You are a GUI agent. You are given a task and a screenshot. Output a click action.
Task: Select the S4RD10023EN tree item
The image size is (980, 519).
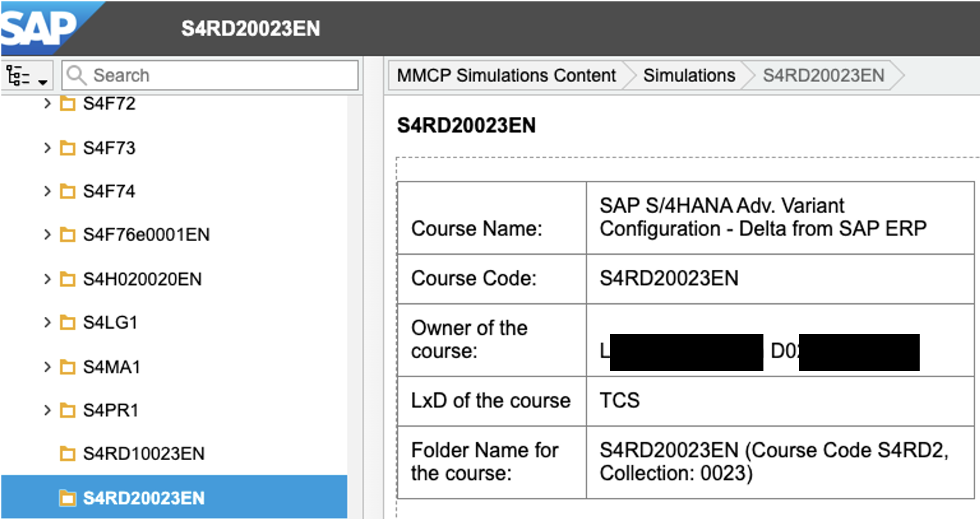point(174,454)
